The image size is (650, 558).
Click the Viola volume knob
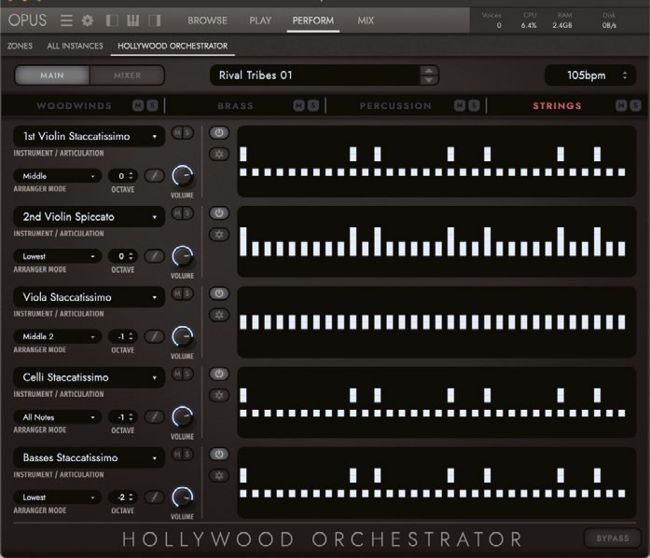coord(182,336)
